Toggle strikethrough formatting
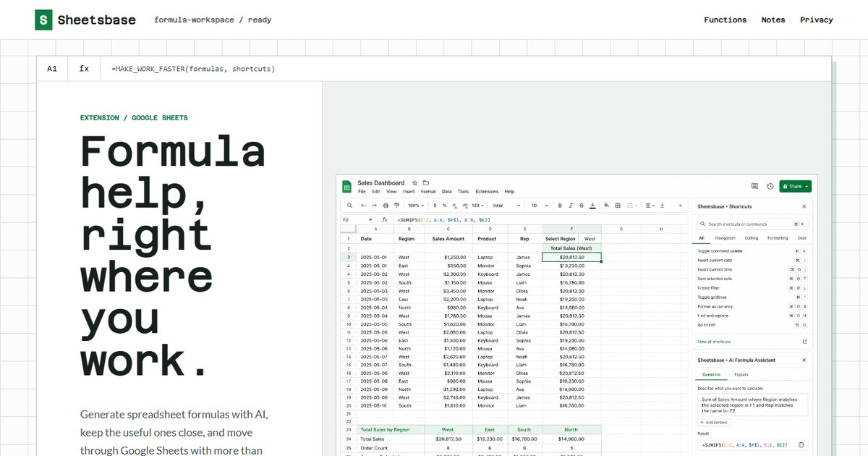The width and height of the screenshot is (868, 456). [x=582, y=206]
